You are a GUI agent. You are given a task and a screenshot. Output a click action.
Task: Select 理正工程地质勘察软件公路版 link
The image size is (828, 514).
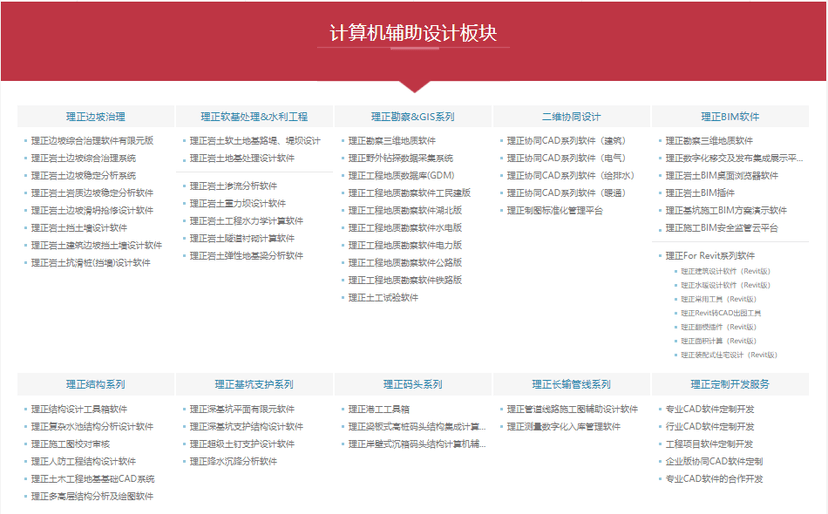[406, 263]
